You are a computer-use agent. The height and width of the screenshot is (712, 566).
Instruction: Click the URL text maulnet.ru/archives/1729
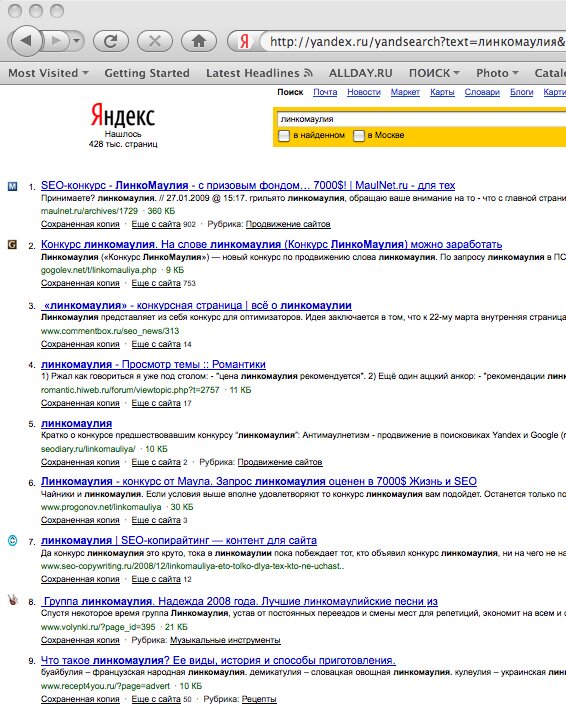coord(89,211)
